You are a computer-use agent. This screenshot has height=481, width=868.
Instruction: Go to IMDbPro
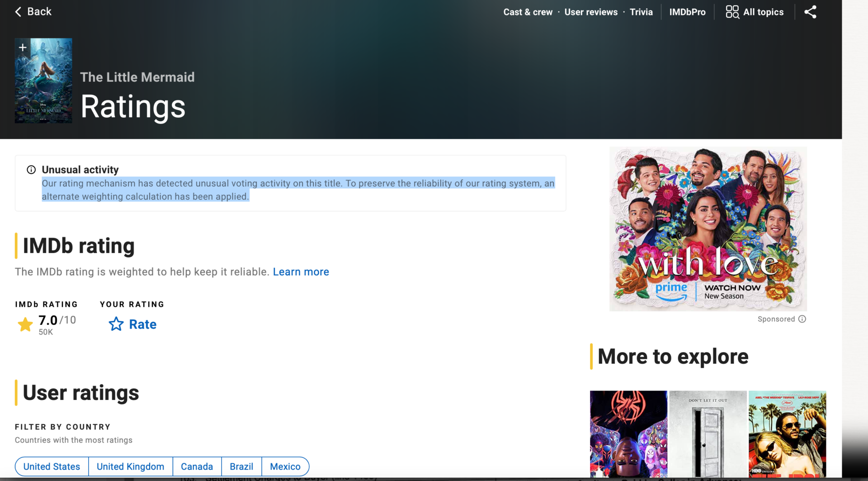click(x=687, y=12)
